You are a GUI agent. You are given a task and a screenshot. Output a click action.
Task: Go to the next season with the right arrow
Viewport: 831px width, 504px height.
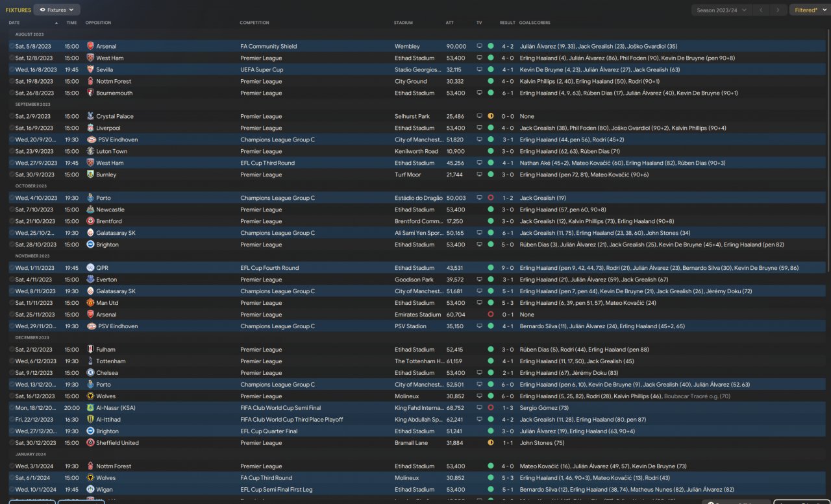pyautogui.click(x=779, y=10)
